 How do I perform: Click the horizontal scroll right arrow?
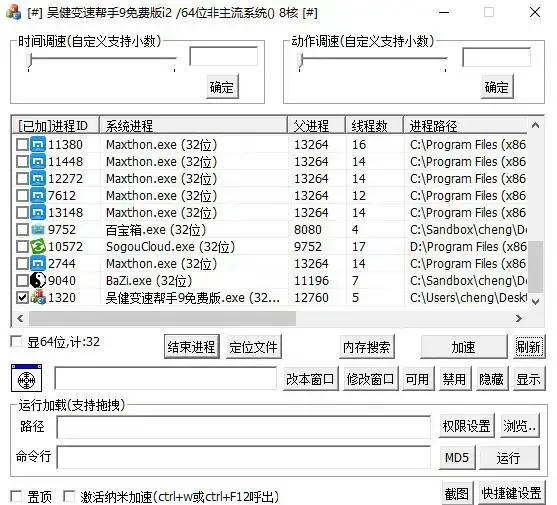519,318
